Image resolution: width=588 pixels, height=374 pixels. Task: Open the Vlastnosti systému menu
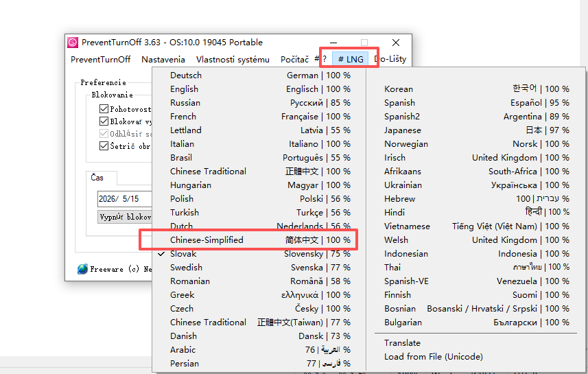pyautogui.click(x=233, y=59)
